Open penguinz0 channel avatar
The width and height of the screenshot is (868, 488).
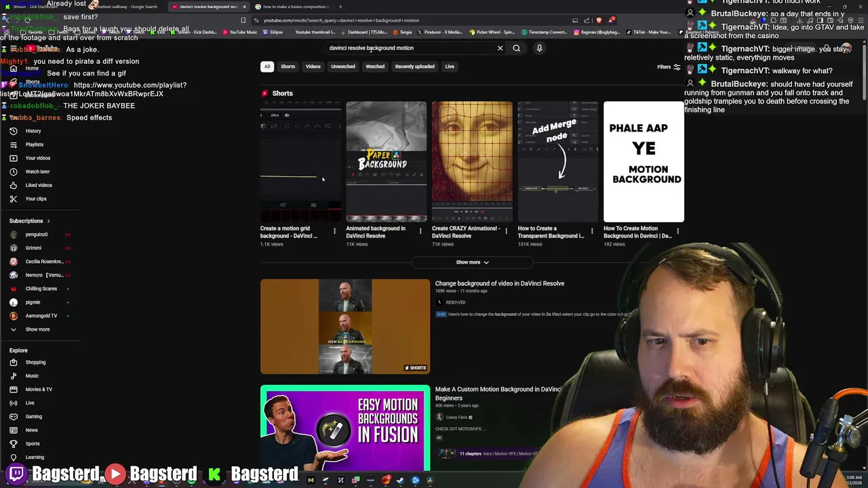coord(13,235)
